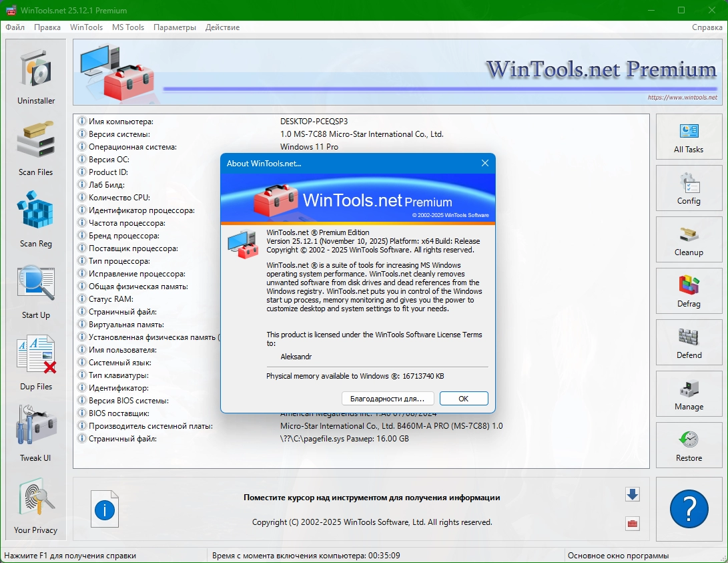Open the Uninstaller tool
The width and height of the screenshot is (728, 563).
click(36, 77)
